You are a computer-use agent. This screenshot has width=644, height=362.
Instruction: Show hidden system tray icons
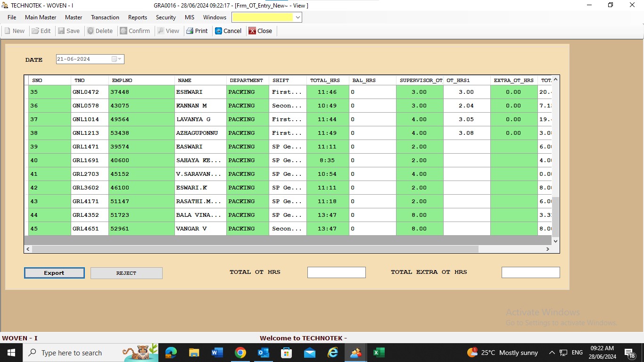click(552, 353)
